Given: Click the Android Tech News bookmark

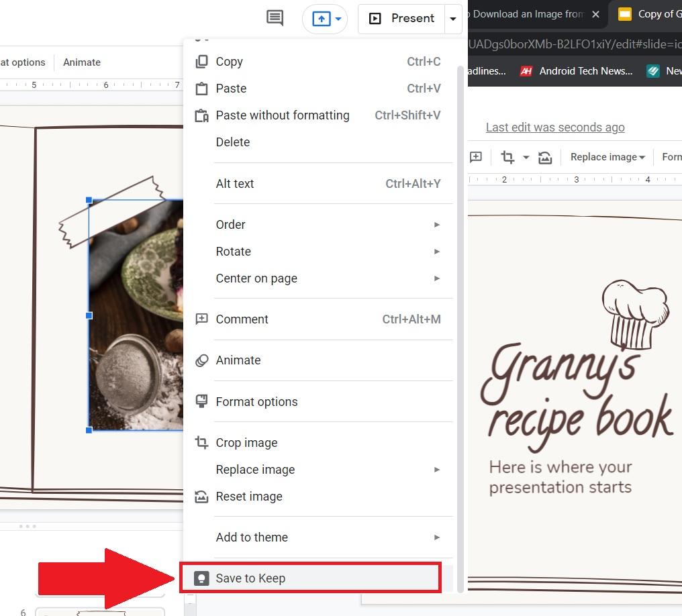Looking at the screenshot, I should 577,71.
